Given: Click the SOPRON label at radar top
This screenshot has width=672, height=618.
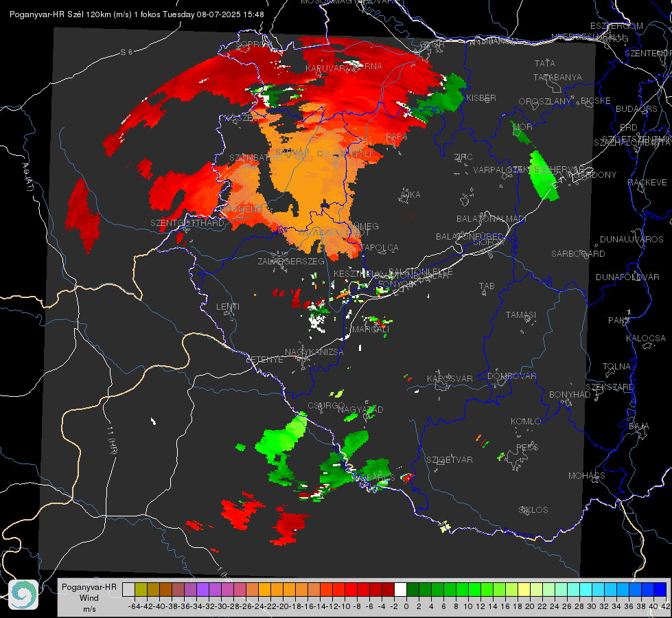Looking at the screenshot, I should tap(253, 44).
